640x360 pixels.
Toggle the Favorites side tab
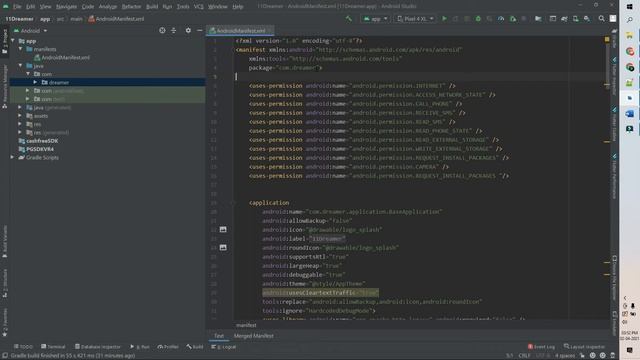[4, 322]
